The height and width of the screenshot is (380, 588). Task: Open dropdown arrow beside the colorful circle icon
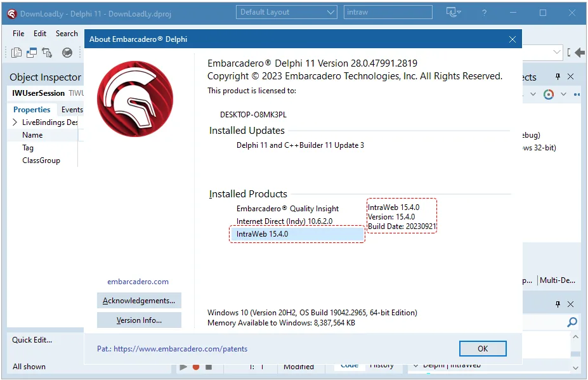point(563,94)
